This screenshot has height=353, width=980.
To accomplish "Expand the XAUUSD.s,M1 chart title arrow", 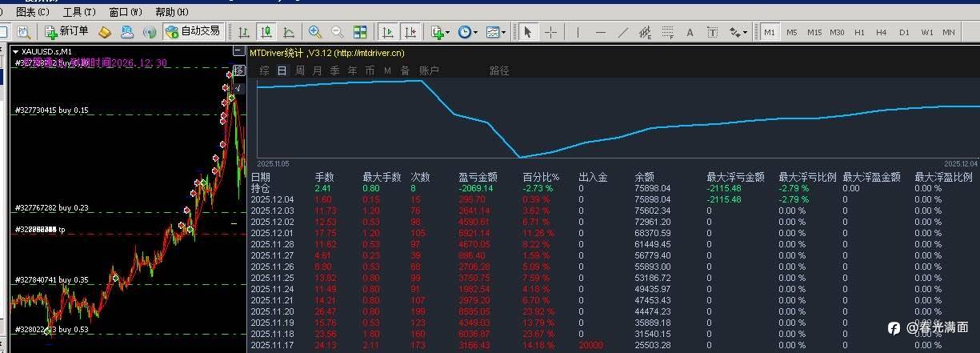I will point(16,53).
